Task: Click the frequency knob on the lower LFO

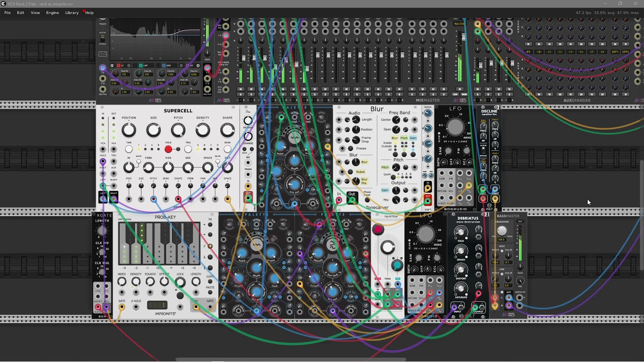Action: click(426, 234)
